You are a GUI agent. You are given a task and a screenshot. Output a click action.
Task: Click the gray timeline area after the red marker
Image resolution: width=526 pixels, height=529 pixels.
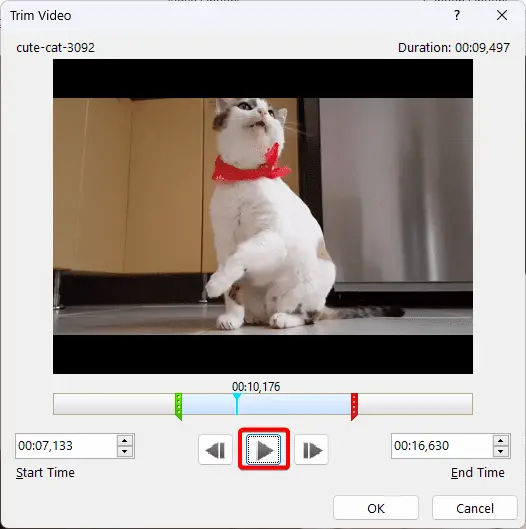(415, 404)
